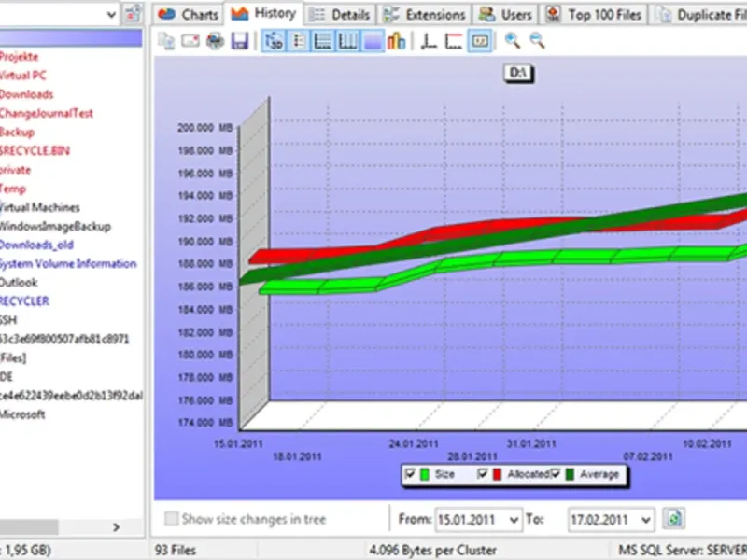Select the ChangeJournalTest folder
Image resolution: width=747 pixels, height=560 pixels.
pos(46,113)
